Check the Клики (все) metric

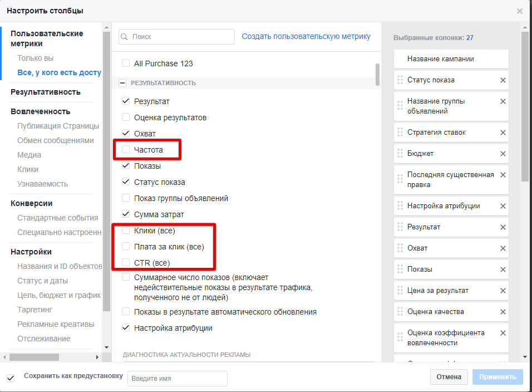point(126,231)
